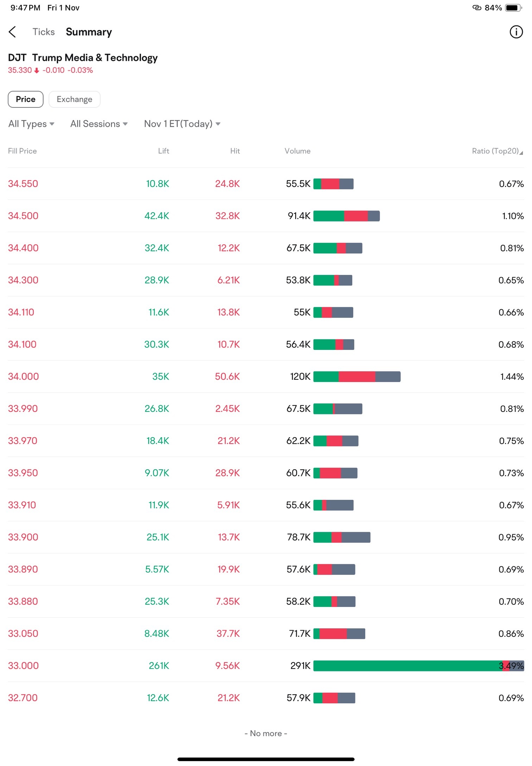Tap the home indicator bar
This screenshot has height=766, width=532.
[x=266, y=759]
